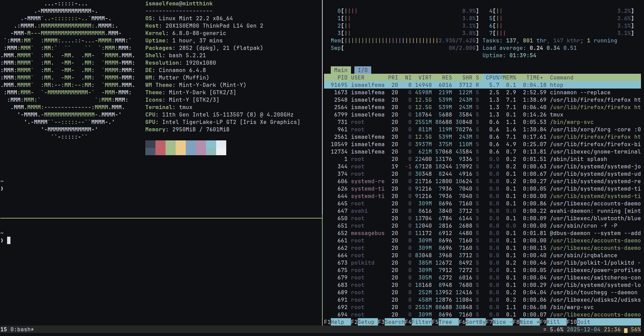Click the Swp meter in htop
This screenshot has width=644, height=336.
pos(388,48)
